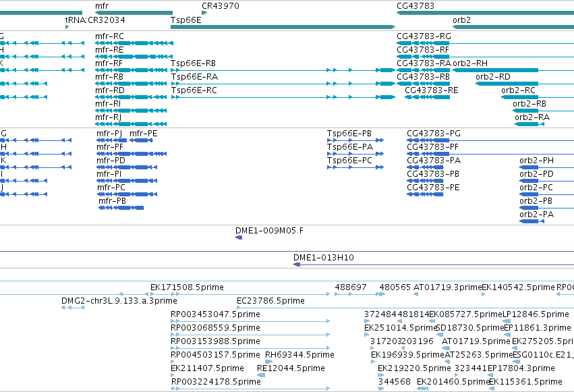The image size is (574, 392).
Task: Click transcript orb2-RB
Action: (543, 111)
